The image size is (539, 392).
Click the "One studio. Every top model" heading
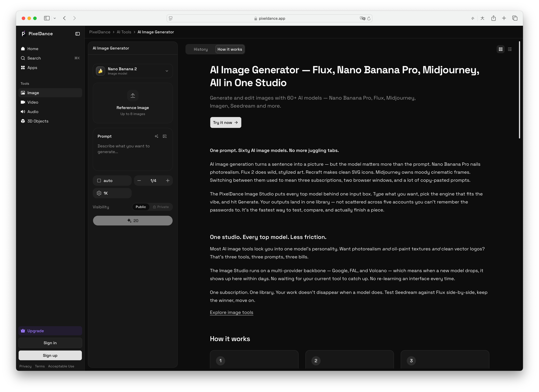pos(268,237)
